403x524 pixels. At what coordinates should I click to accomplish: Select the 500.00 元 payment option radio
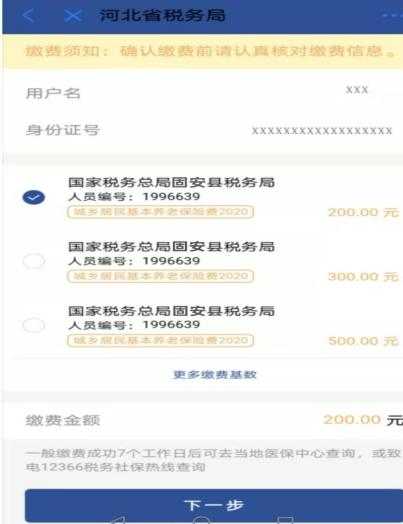[34, 325]
